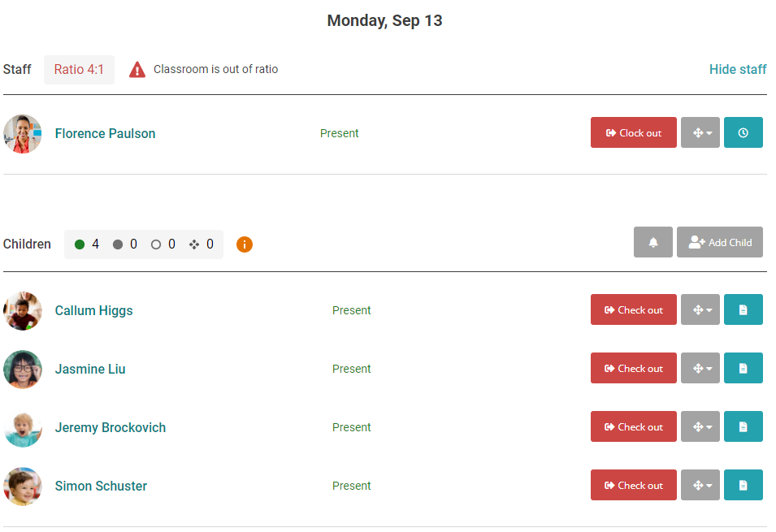Expand Callum Higgs' move dropdown

coord(700,309)
